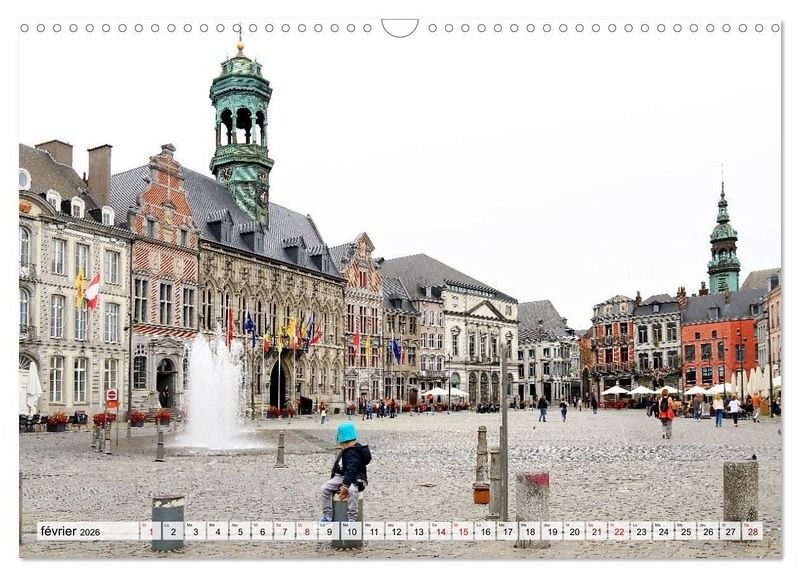The height and width of the screenshot is (577, 800).
Task: Click day 17 in the calendar strip
Action: [507, 531]
